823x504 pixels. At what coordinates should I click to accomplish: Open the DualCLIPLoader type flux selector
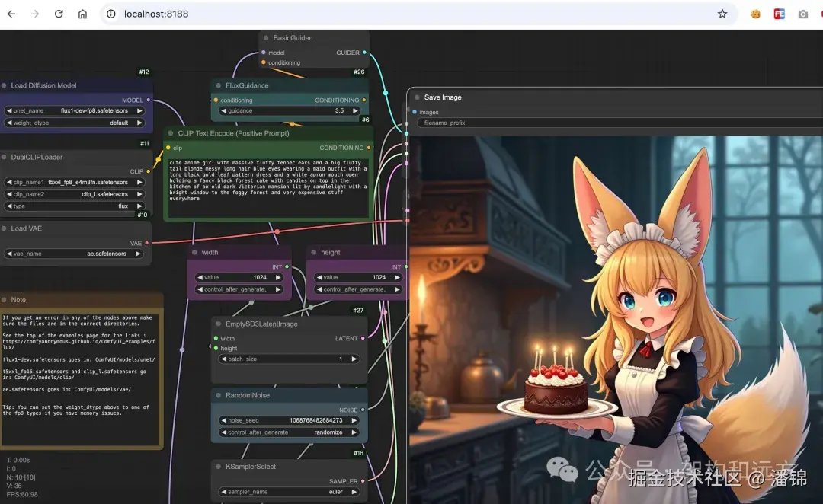(x=74, y=206)
